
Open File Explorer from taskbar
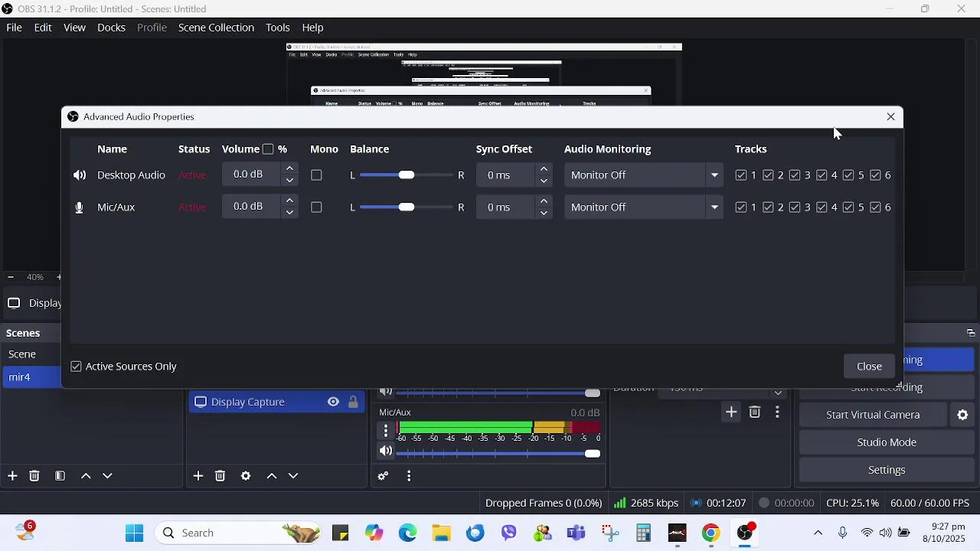[x=441, y=533]
